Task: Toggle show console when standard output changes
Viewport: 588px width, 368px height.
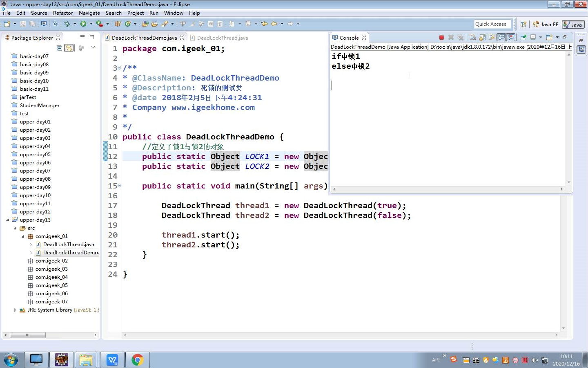Action: [x=501, y=37]
